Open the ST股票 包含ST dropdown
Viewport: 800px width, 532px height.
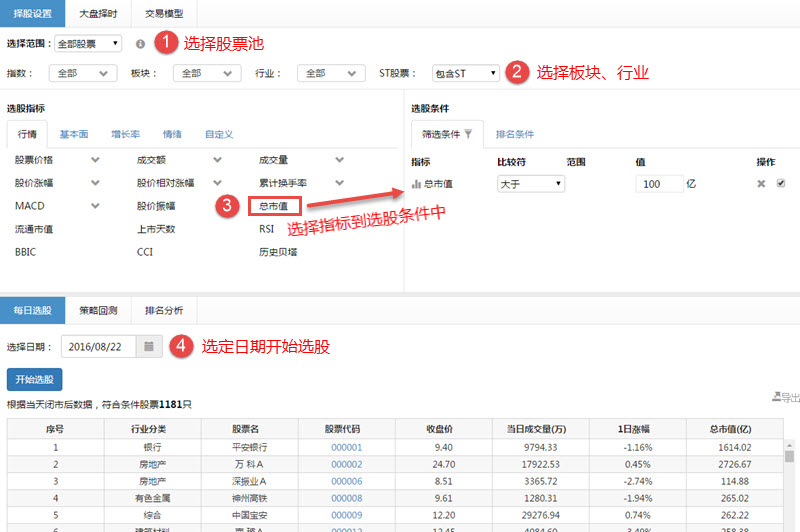(x=465, y=73)
